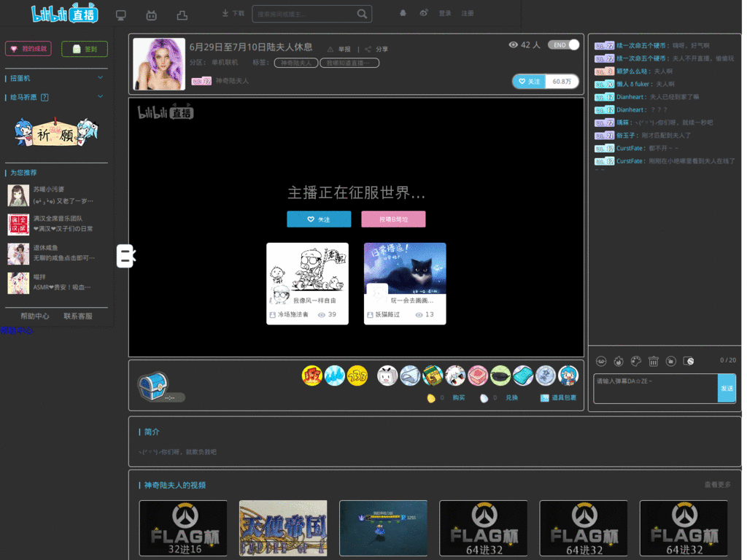Open the search magnifier in the top bar
Screen dimensions: 747x560
point(363,13)
